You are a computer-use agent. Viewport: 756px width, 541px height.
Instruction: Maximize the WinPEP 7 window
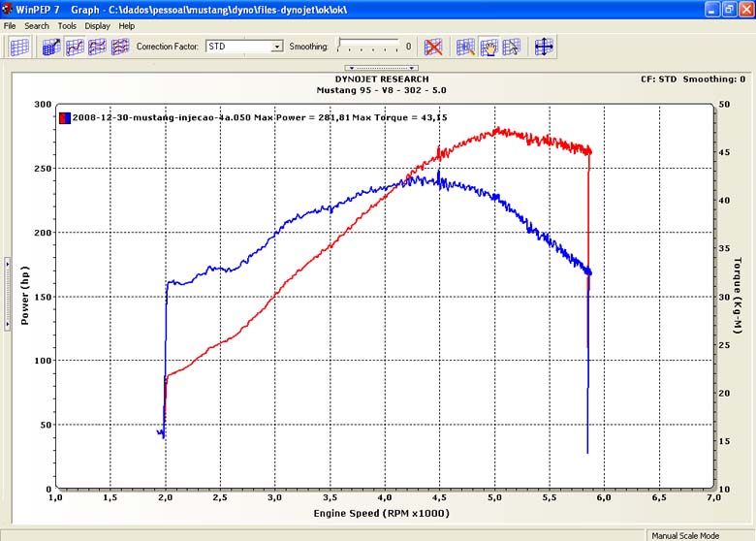click(x=730, y=9)
